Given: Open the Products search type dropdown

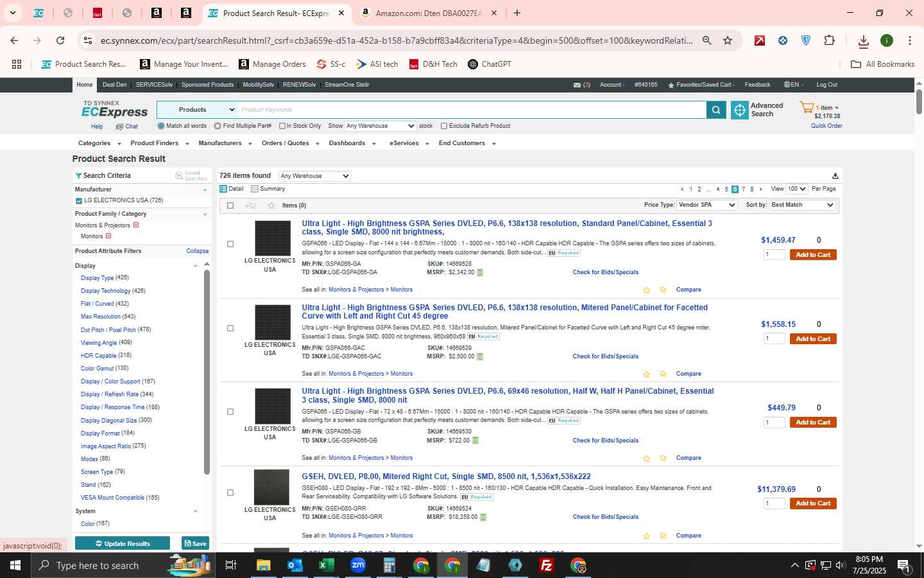Looking at the screenshot, I should click(x=198, y=110).
